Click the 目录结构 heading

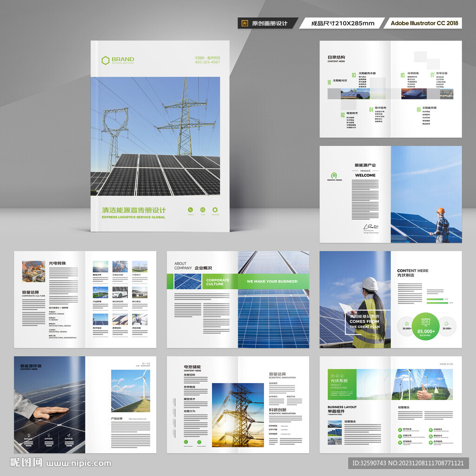click(336, 57)
